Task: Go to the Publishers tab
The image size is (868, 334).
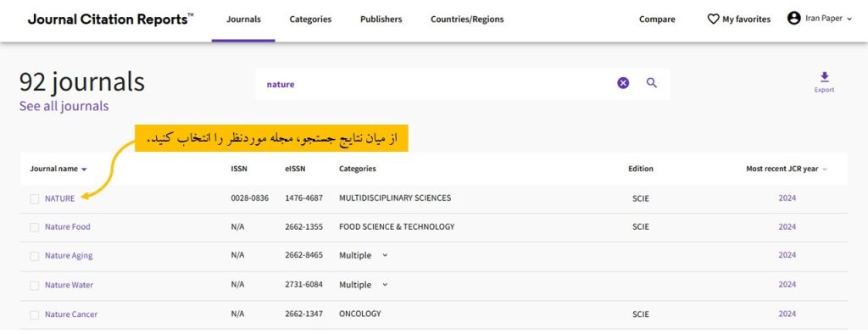Action: [x=381, y=19]
